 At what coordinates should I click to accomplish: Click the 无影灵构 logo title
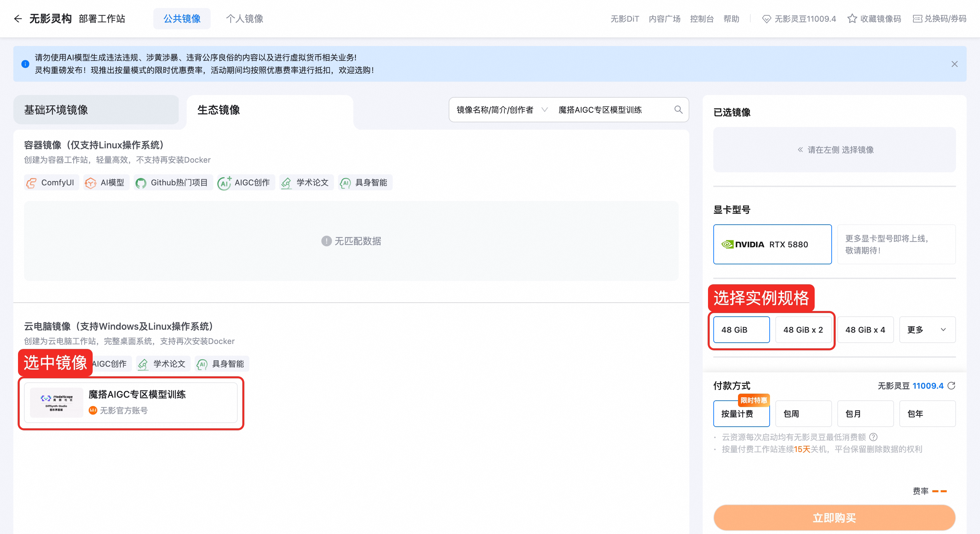50,19
